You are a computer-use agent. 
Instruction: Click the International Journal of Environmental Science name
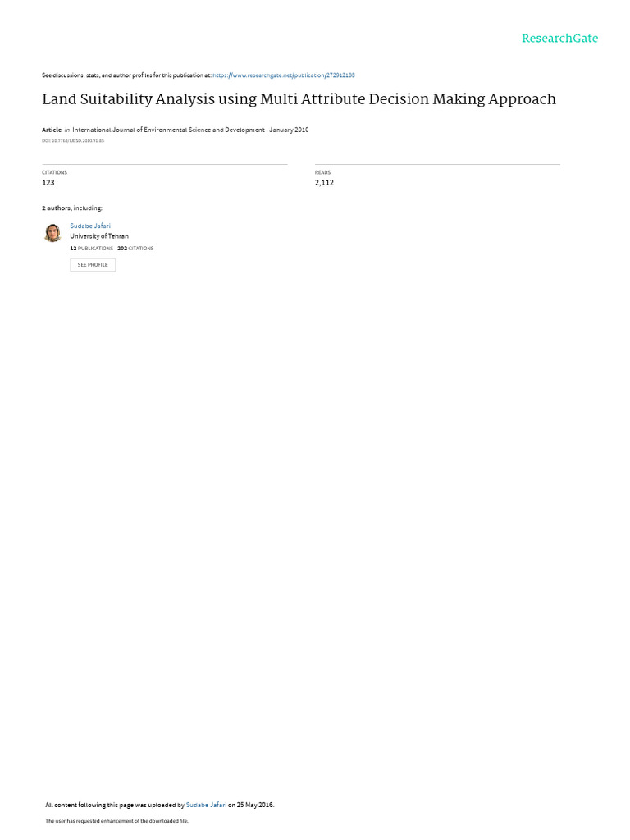click(x=168, y=130)
